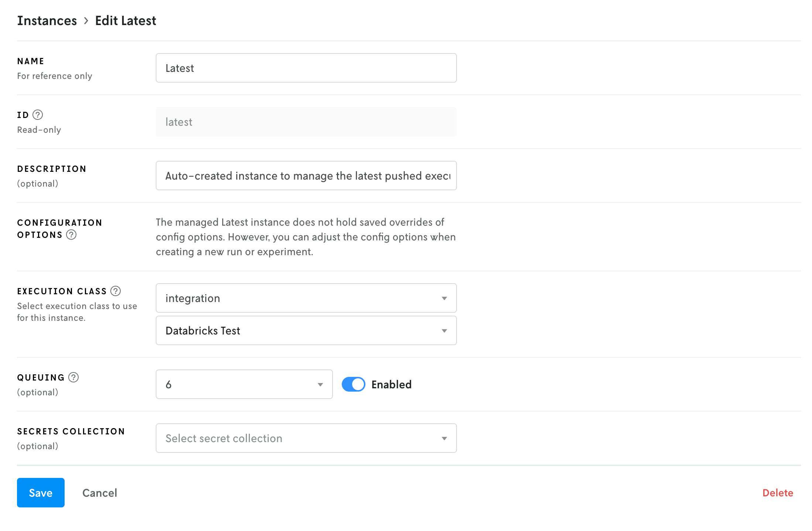Disable the queuing Enabled toggle
812x531 pixels.
[353, 385]
